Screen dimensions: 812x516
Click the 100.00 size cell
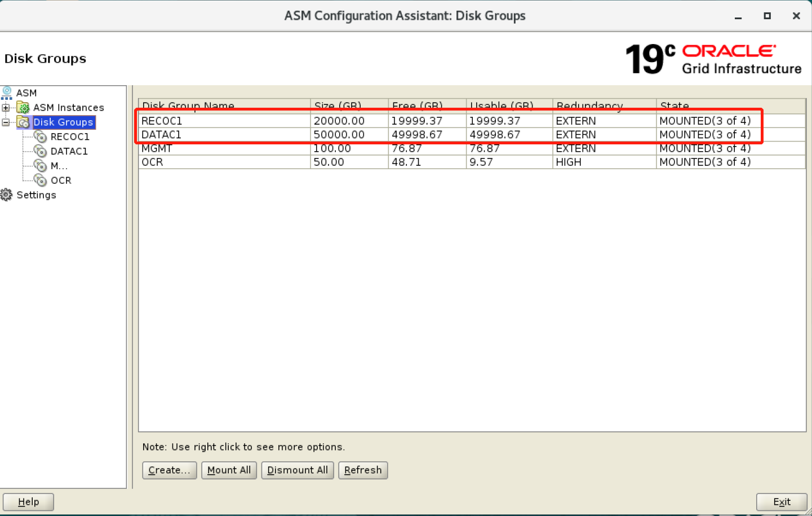(x=349, y=148)
